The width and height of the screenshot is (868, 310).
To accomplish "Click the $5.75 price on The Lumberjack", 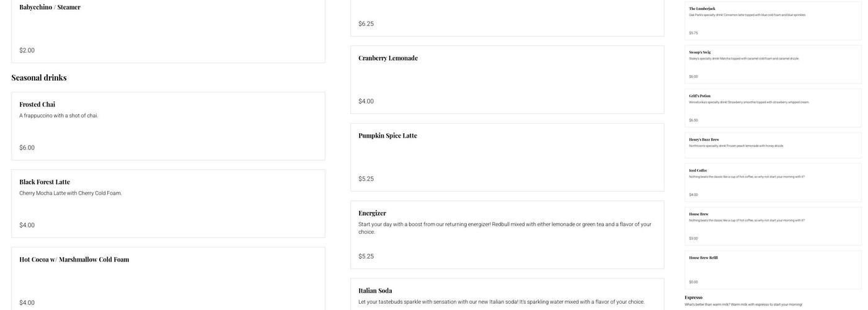I will click(693, 33).
